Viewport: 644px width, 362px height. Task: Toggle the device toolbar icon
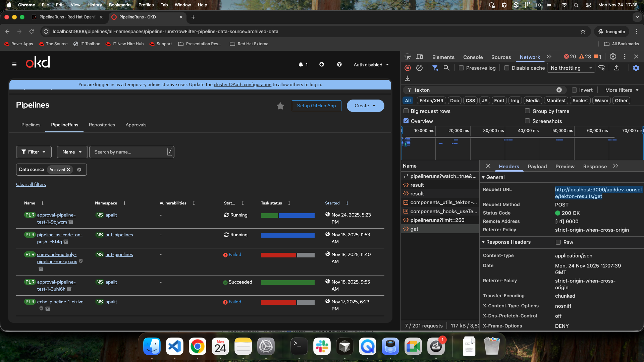point(420,57)
